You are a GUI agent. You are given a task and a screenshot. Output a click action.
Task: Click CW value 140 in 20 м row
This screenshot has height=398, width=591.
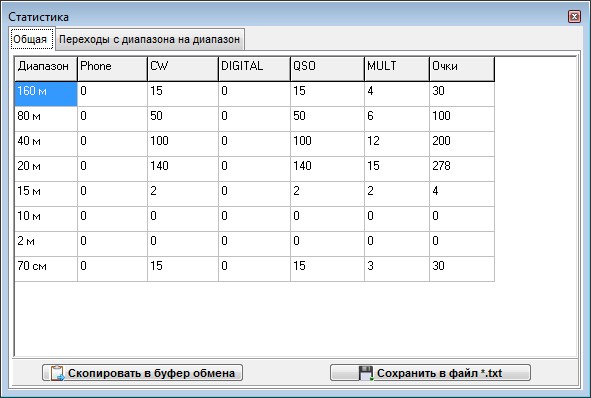[x=183, y=169]
